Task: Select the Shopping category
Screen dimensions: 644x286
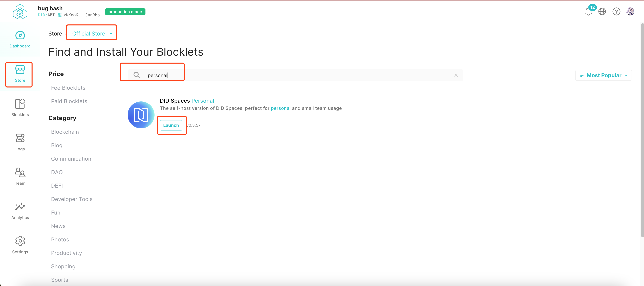Action: point(63,267)
